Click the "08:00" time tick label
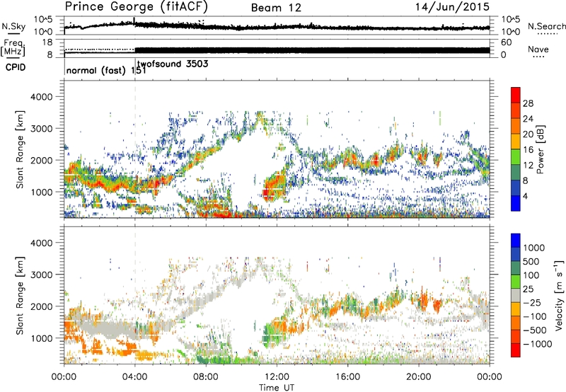Screen dimensions: 566x392 click(205, 377)
